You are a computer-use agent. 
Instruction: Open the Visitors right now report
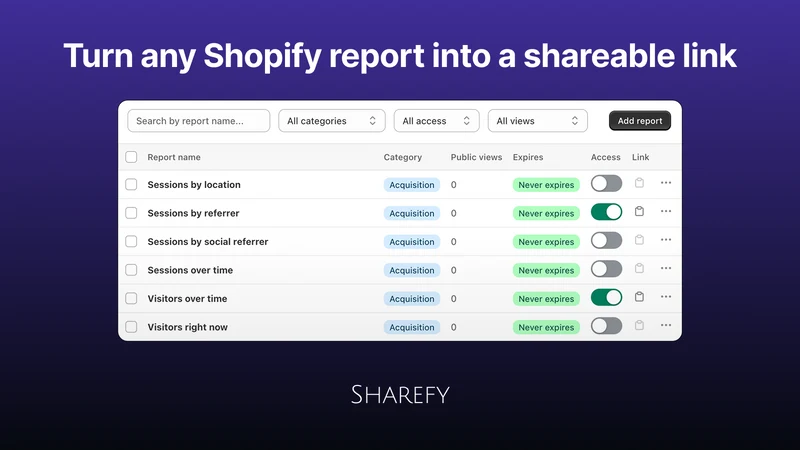pos(188,327)
